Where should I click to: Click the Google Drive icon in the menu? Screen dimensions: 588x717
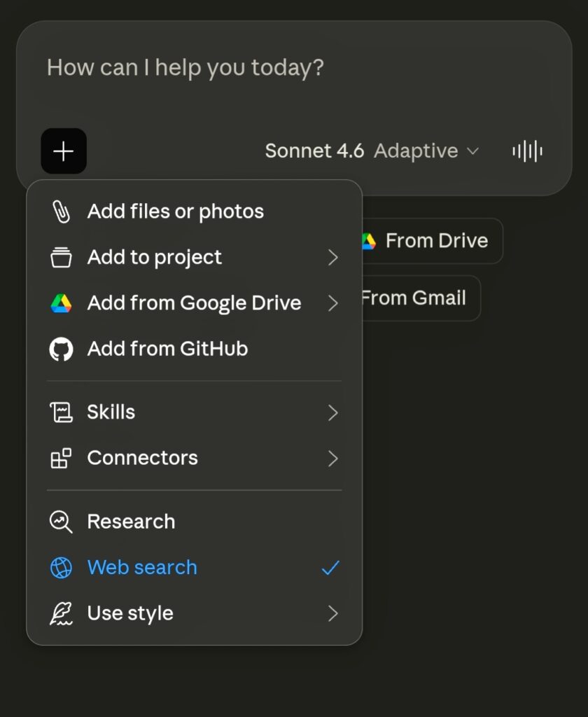[61, 303]
